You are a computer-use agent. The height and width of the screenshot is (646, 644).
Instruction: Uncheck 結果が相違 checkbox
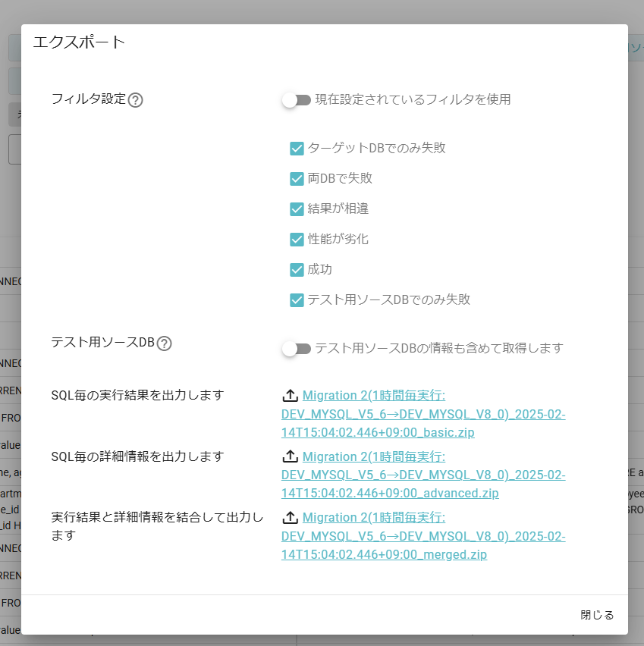point(297,209)
